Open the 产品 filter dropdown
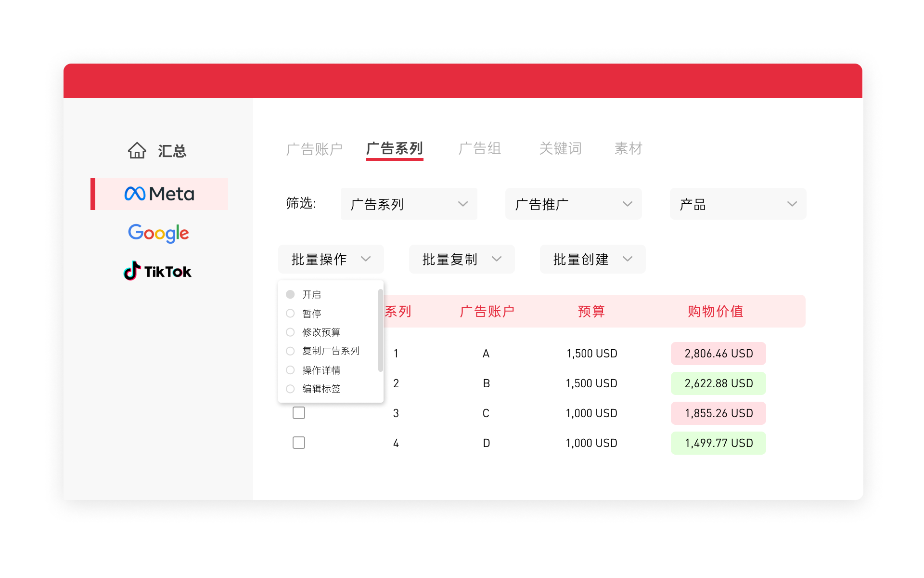The image size is (924, 578). (x=738, y=204)
